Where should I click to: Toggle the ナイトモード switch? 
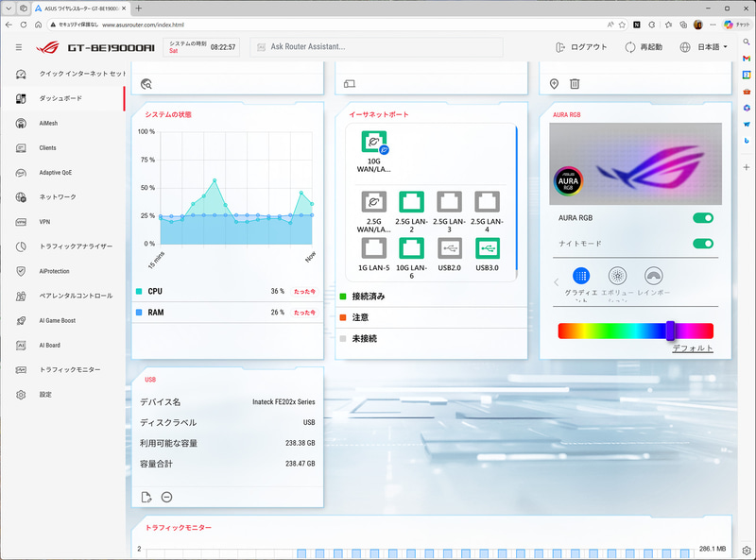[703, 244]
